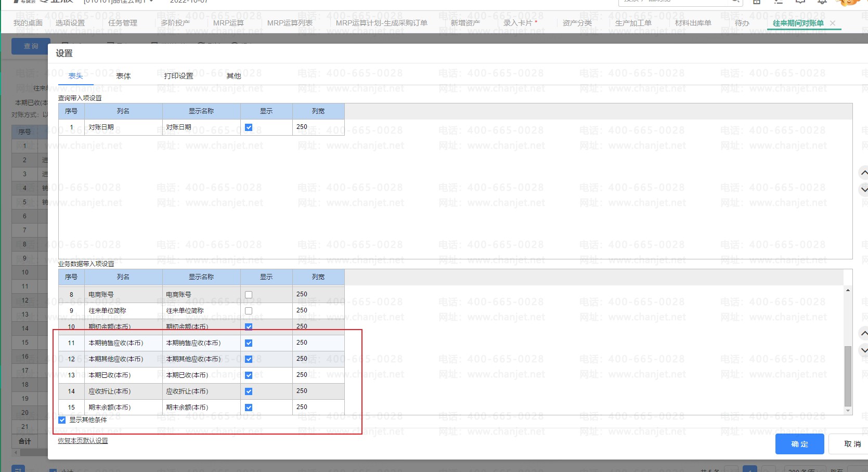The height and width of the screenshot is (472, 868).
Task: Confirm settings with the 确定 button
Action: click(x=800, y=444)
